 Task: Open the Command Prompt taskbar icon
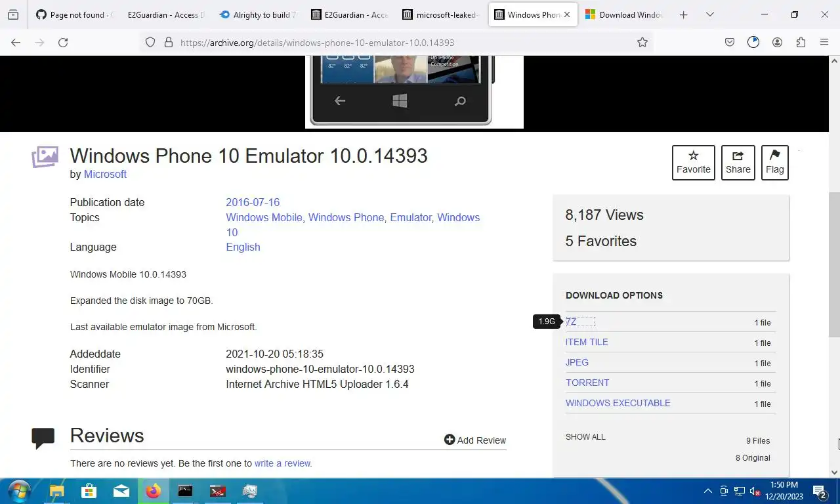185,491
